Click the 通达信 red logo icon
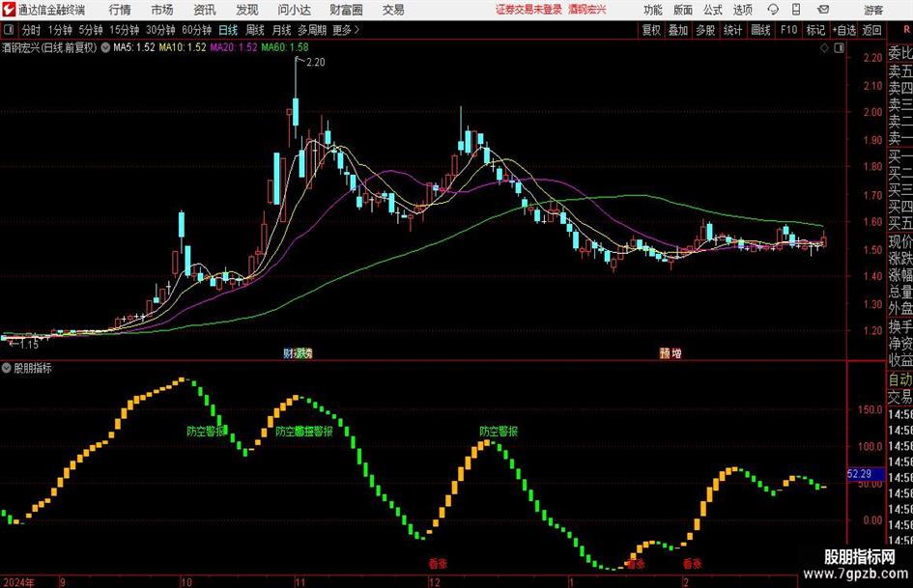 9,10
